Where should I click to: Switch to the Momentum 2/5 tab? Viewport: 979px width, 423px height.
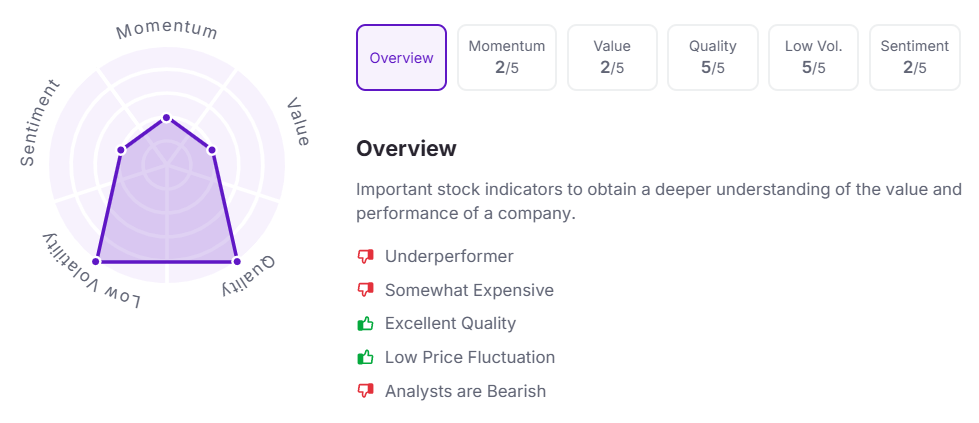(507, 58)
